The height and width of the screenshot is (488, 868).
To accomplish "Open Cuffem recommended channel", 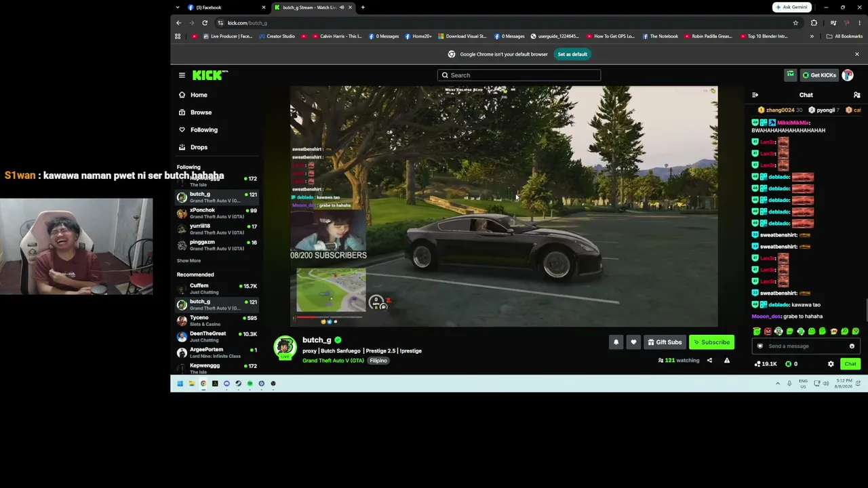I will 217,289.
